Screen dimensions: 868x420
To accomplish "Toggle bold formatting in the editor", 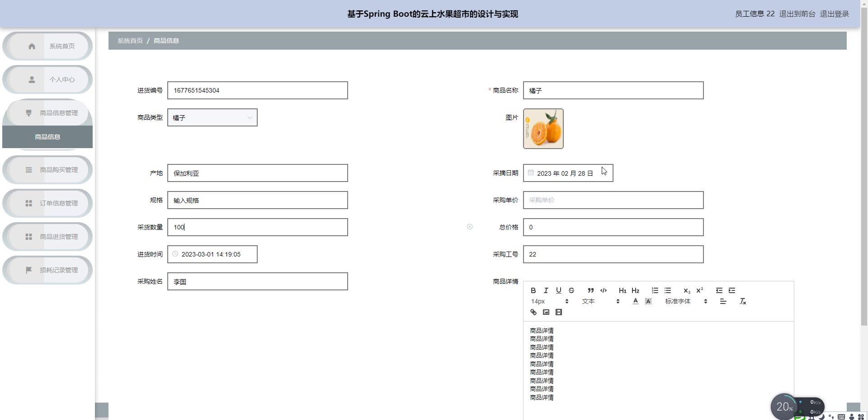I will click(533, 290).
